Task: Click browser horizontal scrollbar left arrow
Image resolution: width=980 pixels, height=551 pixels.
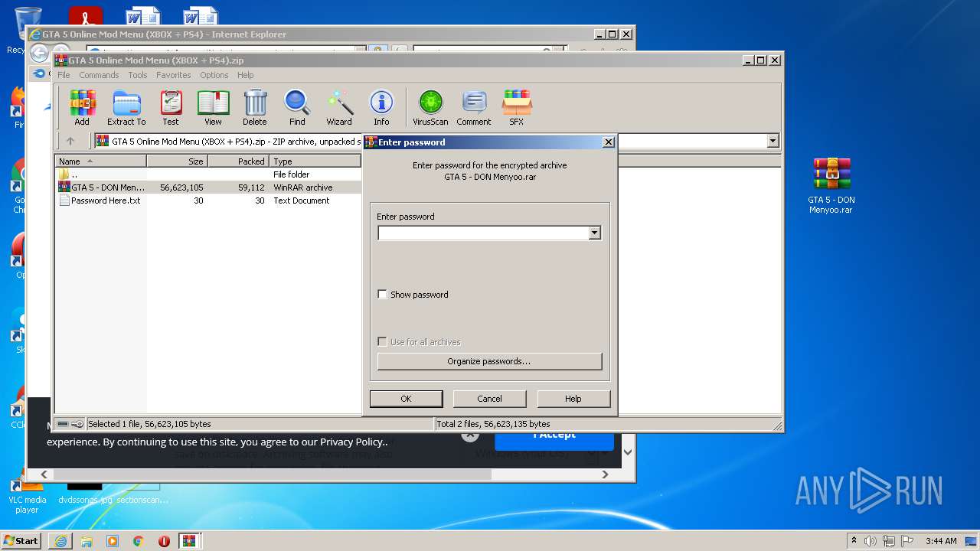Action: coord(44,474)
